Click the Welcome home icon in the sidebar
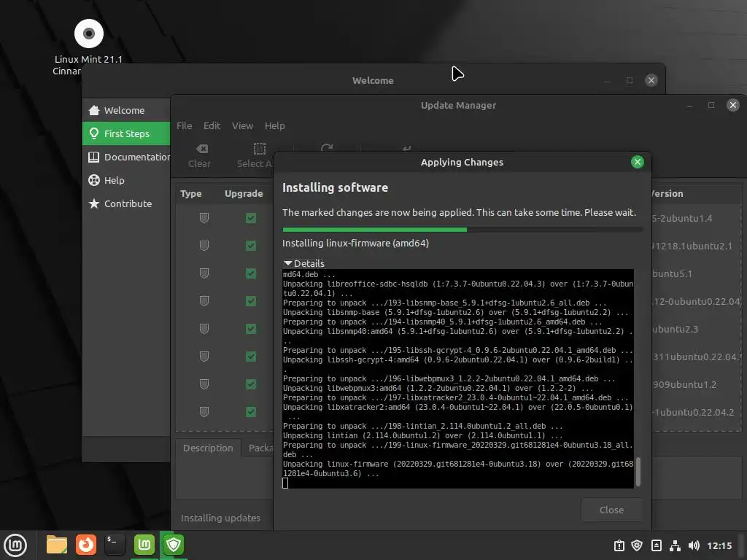747x560 pixels. tap(94, 110)
